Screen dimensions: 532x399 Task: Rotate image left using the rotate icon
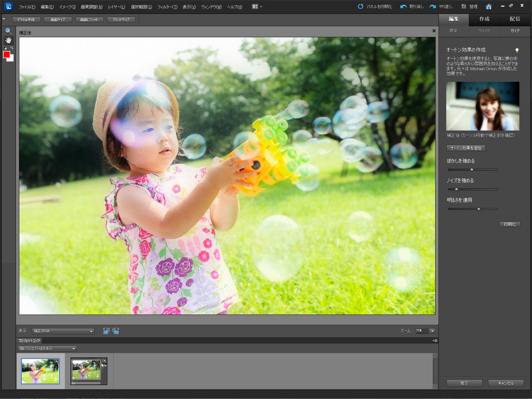pos(106,331)
